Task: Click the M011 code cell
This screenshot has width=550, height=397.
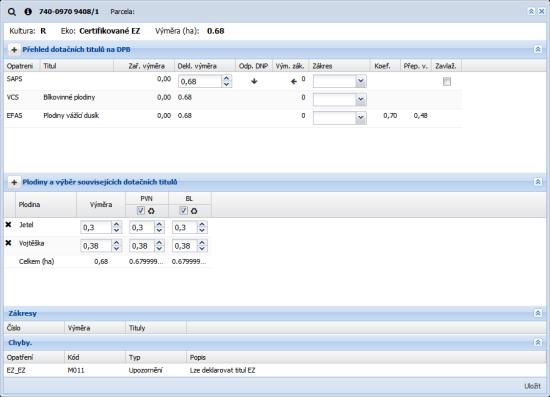Action: point(76,370)
